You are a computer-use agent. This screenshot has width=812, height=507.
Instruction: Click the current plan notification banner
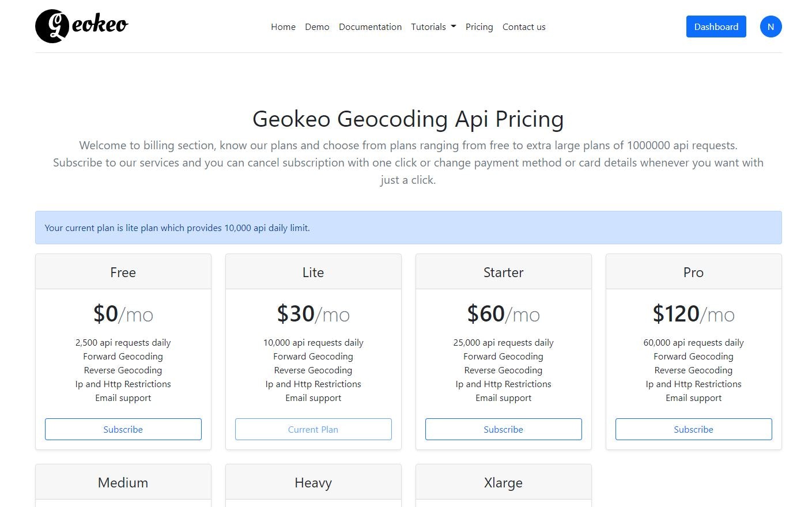tap(408, 228)
